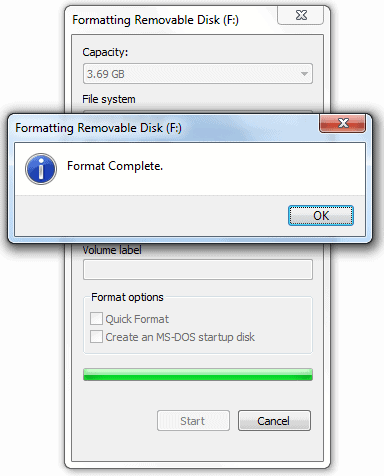Click the Capacity label
This screenshot has width=384, height=476.
tap(105, 52)
